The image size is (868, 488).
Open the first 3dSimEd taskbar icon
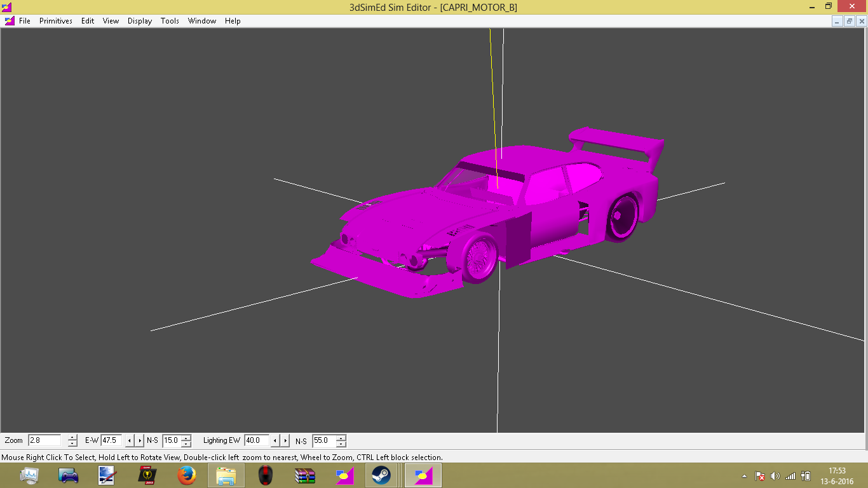coord(344,475)
